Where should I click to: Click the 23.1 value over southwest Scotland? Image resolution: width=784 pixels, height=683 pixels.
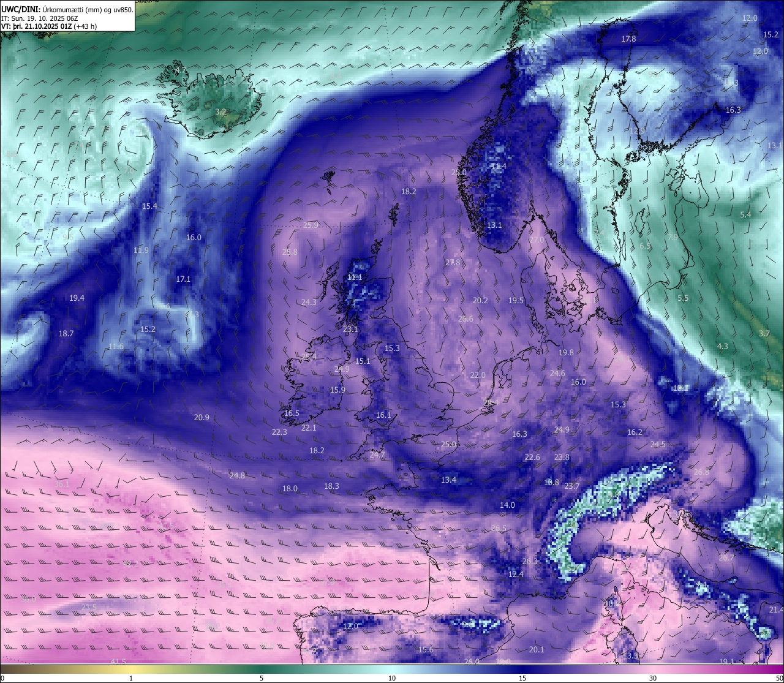click(x=350, y=329)
